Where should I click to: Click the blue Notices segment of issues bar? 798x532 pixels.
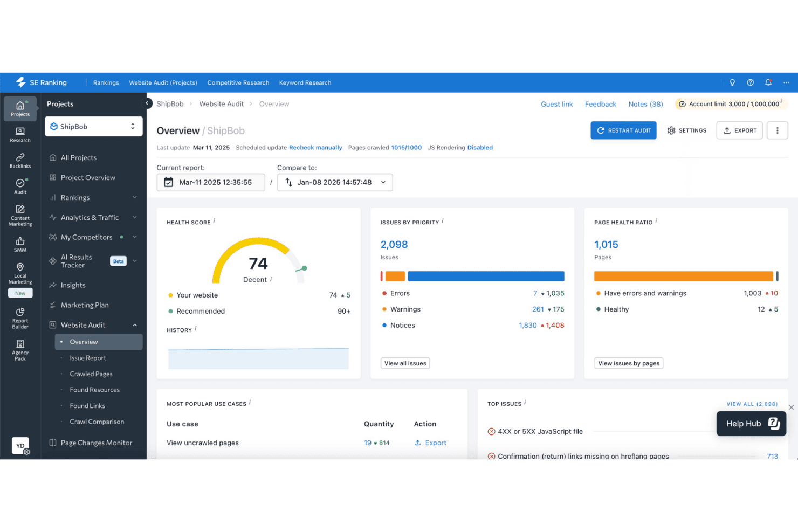486,276
